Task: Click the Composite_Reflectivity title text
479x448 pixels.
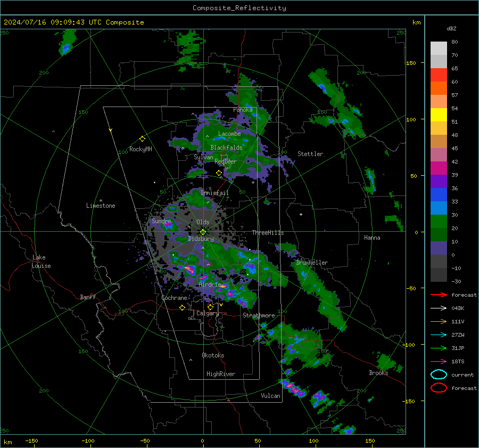Action: (x=240, y=8)
